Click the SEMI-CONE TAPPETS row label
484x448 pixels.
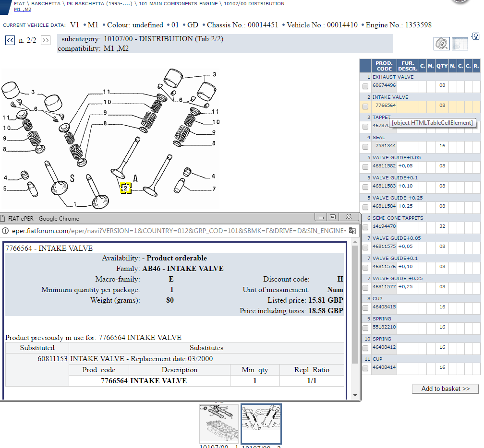coord(398,218)
